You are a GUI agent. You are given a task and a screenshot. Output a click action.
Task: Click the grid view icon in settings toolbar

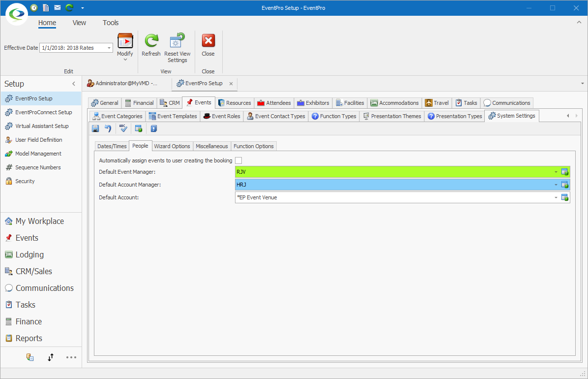[x=139, y=129]
